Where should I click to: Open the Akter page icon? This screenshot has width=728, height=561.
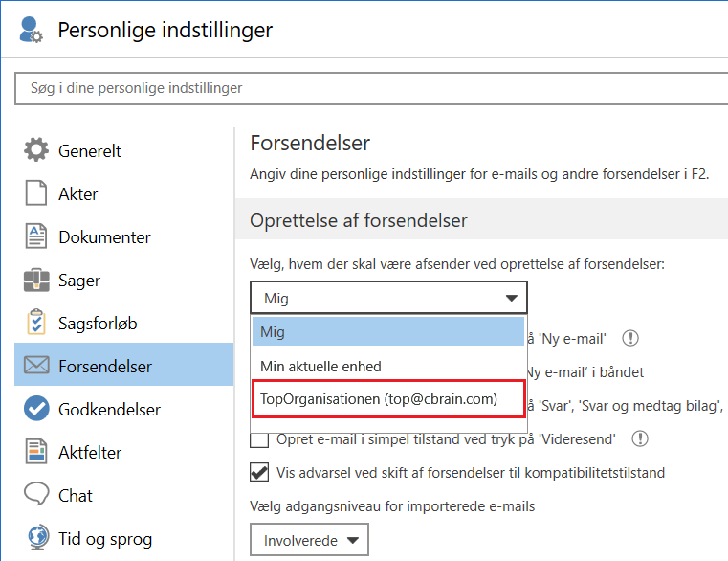pos(36,193)
